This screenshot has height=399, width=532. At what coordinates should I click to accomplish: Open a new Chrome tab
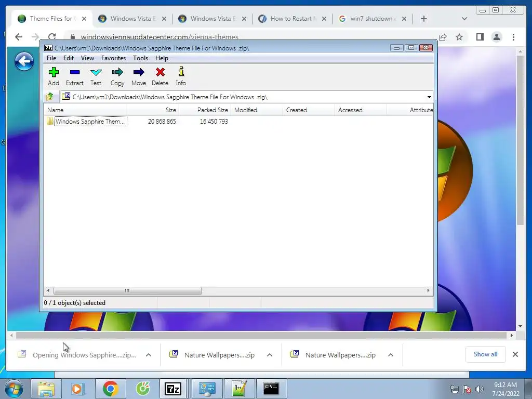pyautogui.click(x=424, y=19)
